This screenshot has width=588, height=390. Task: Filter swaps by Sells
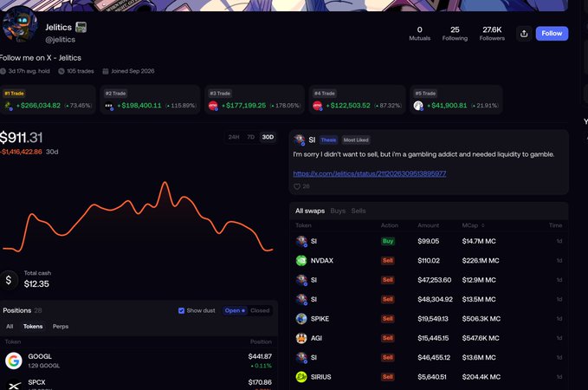[x=359, y=211]
